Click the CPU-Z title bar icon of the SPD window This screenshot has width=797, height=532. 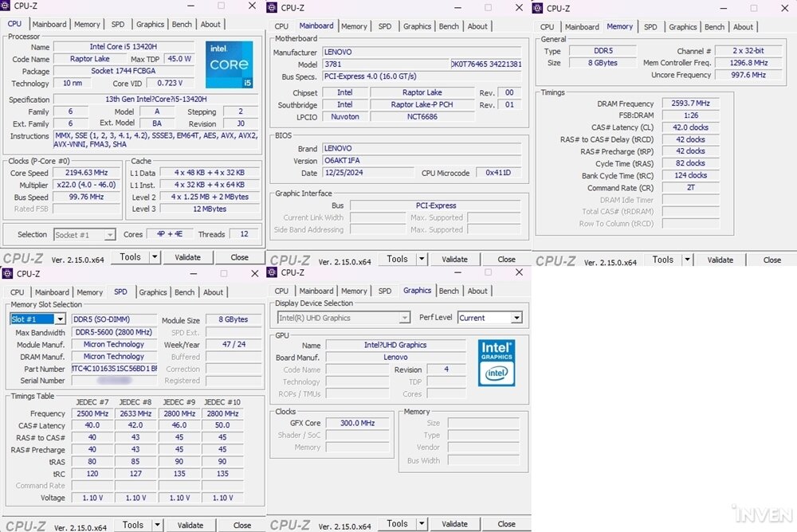[x=8, y=273]
